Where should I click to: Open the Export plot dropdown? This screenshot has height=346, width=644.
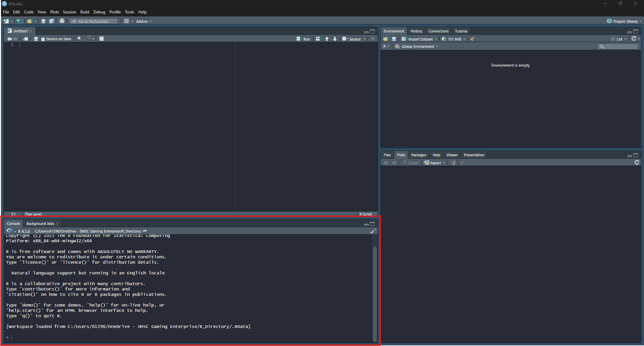pos(434,163)
